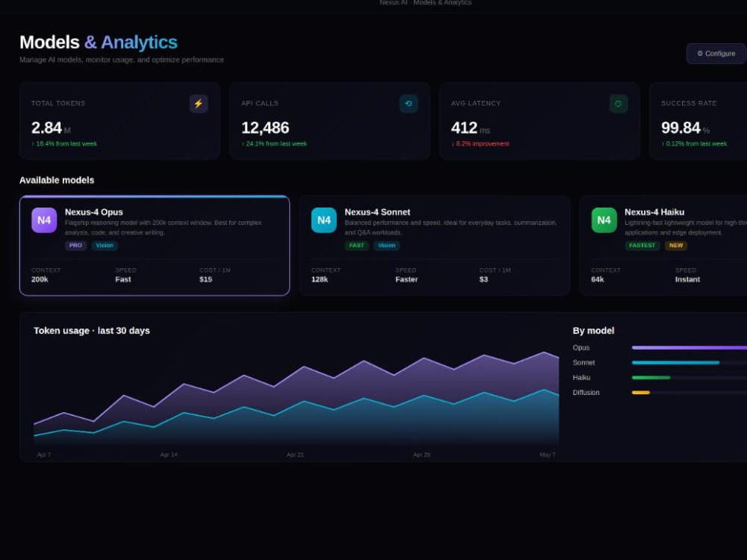
Task: Click the Vision tag on Nexus-4 Opus
Action: click(x=105, y=245)
